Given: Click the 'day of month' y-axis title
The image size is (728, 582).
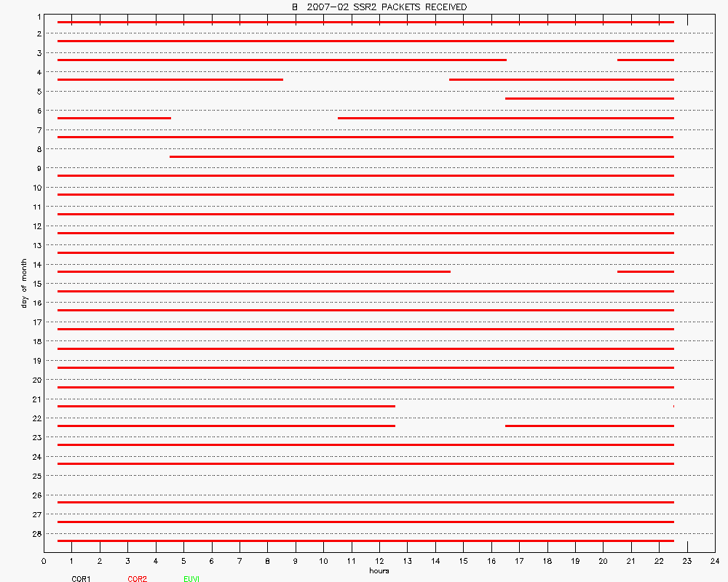Looking at the screenshot, I should click(24, 283).
